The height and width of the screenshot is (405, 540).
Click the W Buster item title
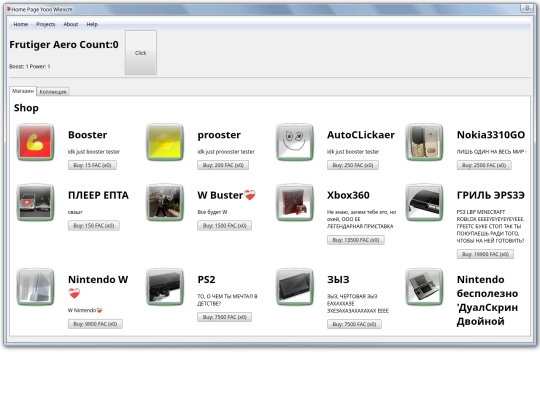226,195
